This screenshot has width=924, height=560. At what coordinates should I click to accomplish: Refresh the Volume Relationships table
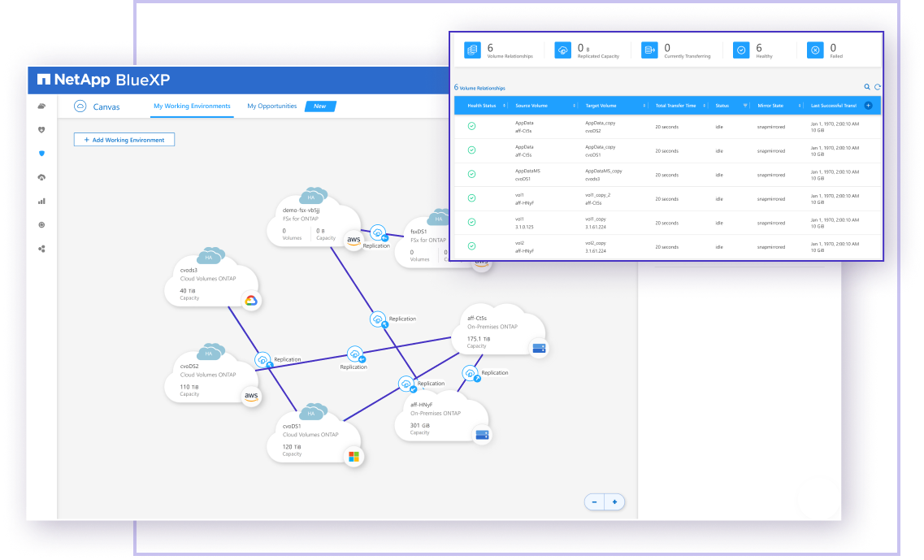pos(878,87)
